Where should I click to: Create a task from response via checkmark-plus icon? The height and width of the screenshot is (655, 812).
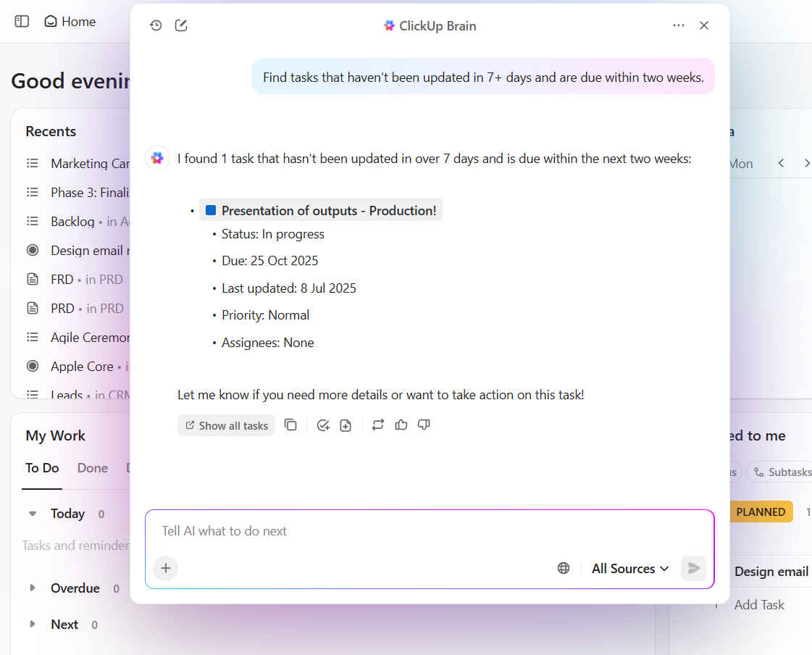(x=323, y=425)
